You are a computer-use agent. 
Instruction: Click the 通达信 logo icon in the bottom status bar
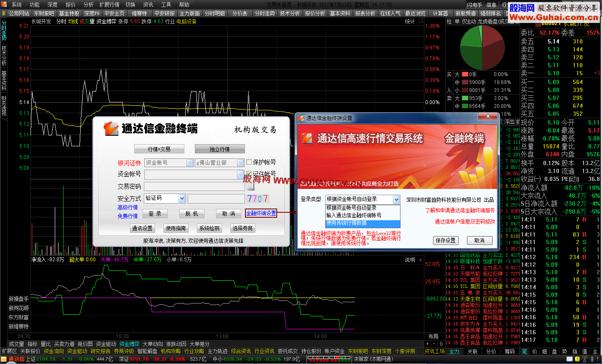click(x=4, y=359)
